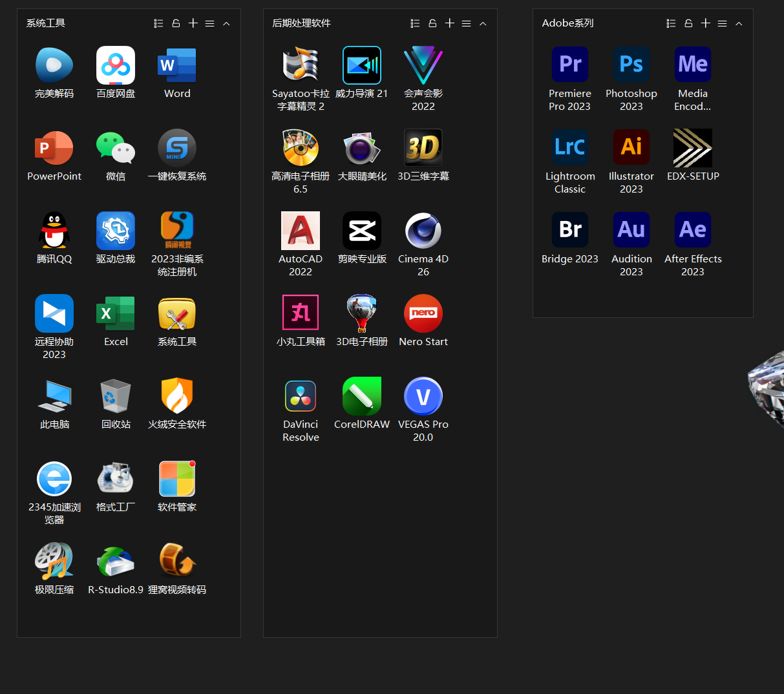Image resolution: width=784 pixels, height=694 pixels.
Task: Open the Excel shortcut
Action: point(116,313)
